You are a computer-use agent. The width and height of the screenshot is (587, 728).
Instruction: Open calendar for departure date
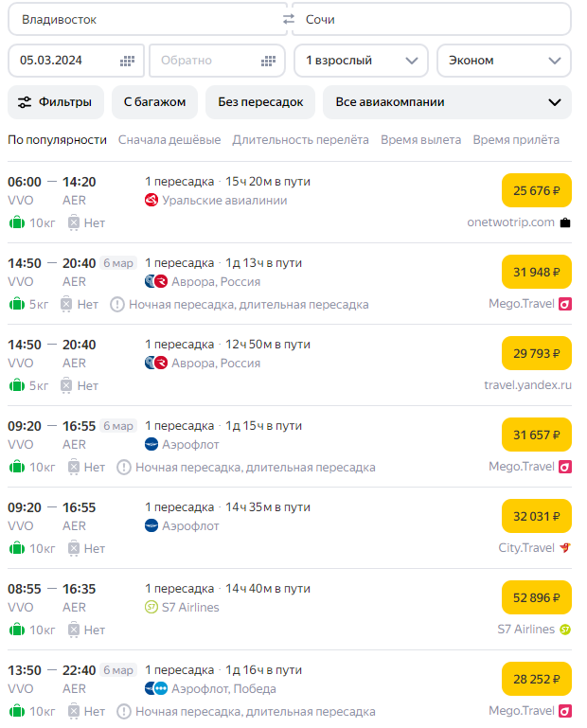[127, 61]
